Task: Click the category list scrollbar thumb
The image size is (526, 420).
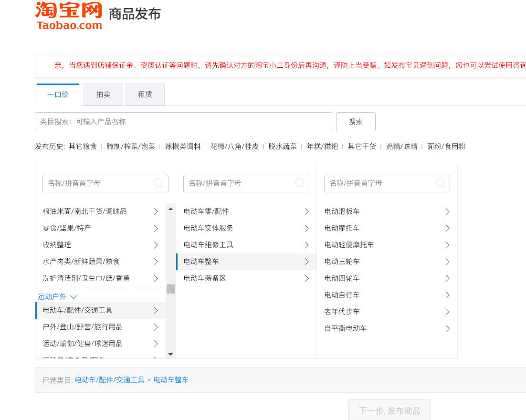Action: [171, 289]
